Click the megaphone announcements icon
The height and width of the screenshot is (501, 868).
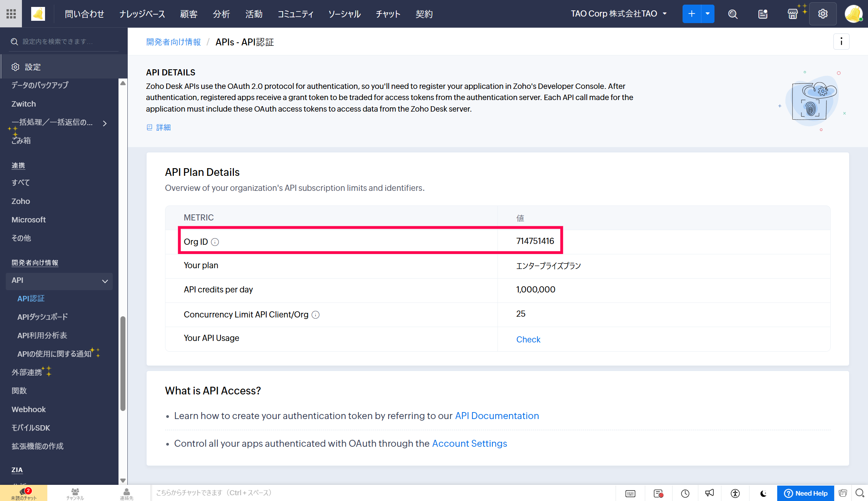tap(709, 493)
